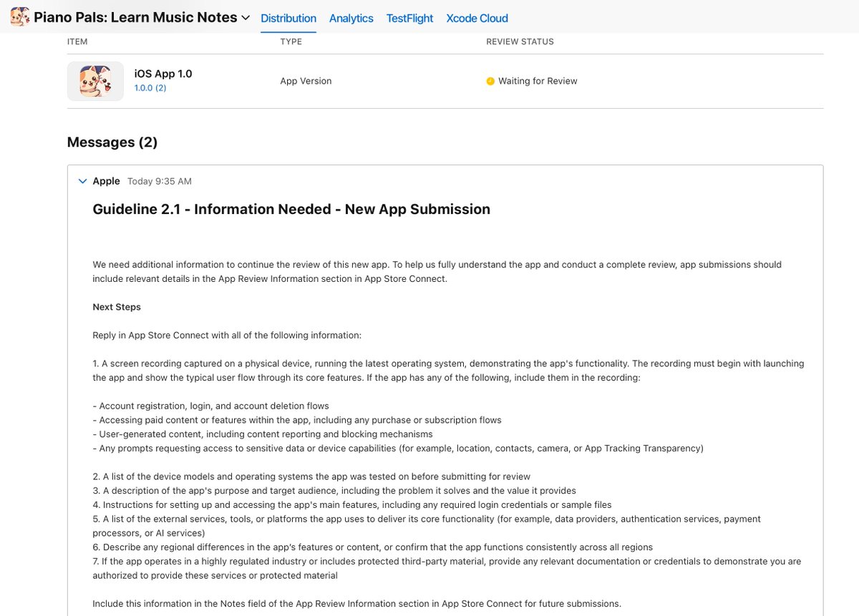Click item 3 about app's purpose and audience
This screenshot has height=616, width=859.
click(334, 491)
